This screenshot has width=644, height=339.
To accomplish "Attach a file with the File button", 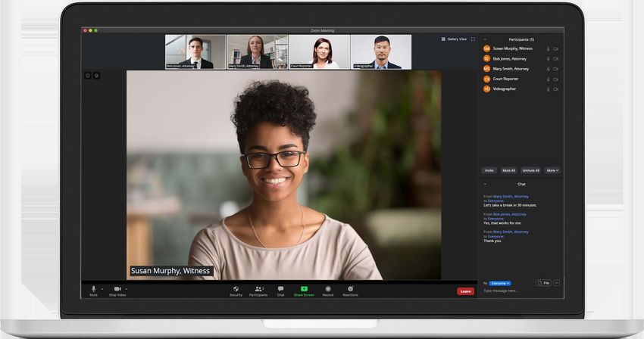I will pos(543,283).
